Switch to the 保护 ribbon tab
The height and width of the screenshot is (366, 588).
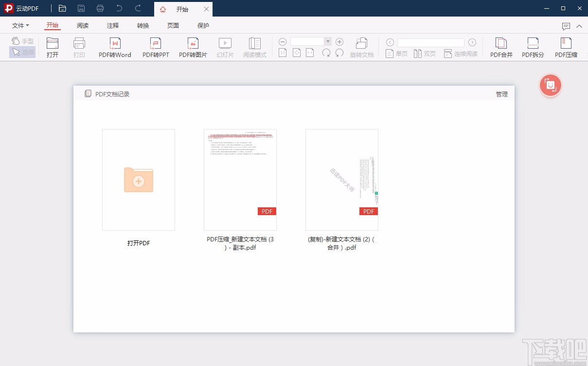[x=203, y=26]
